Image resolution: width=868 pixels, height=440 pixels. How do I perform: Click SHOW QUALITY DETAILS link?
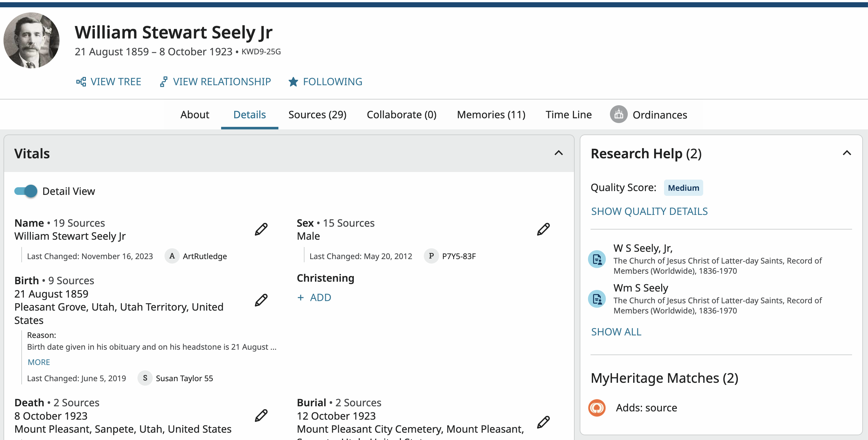[x=649, y=211]
